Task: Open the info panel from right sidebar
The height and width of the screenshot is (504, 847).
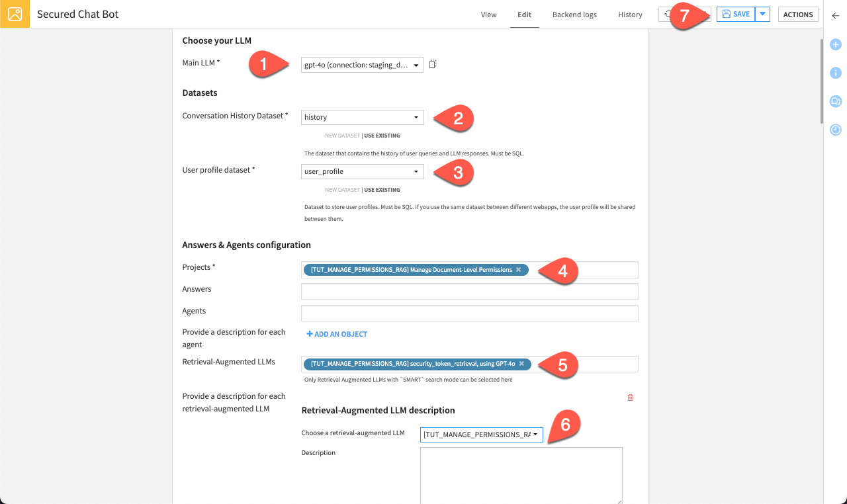Action: click(x=835, y=73)
